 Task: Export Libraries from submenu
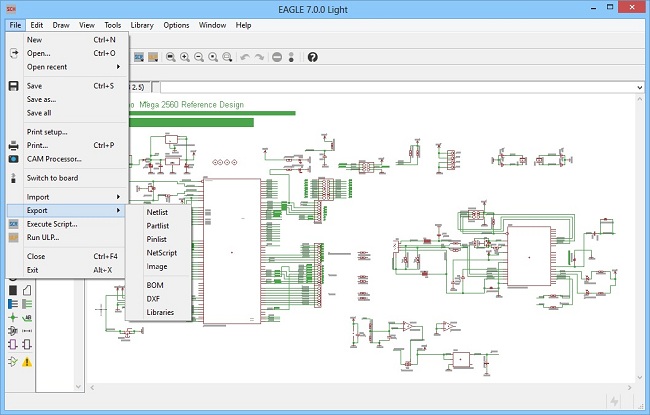click(x=159, y=312)
